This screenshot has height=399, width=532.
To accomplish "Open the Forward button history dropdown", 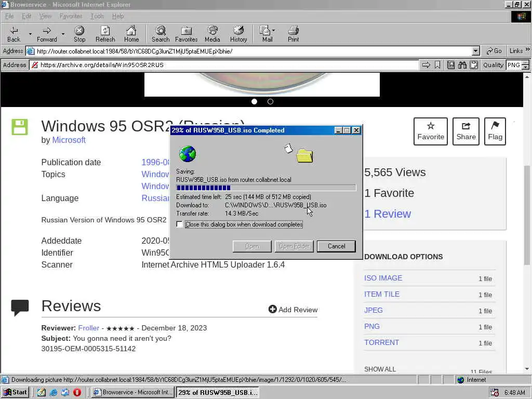I will point(63,34).
